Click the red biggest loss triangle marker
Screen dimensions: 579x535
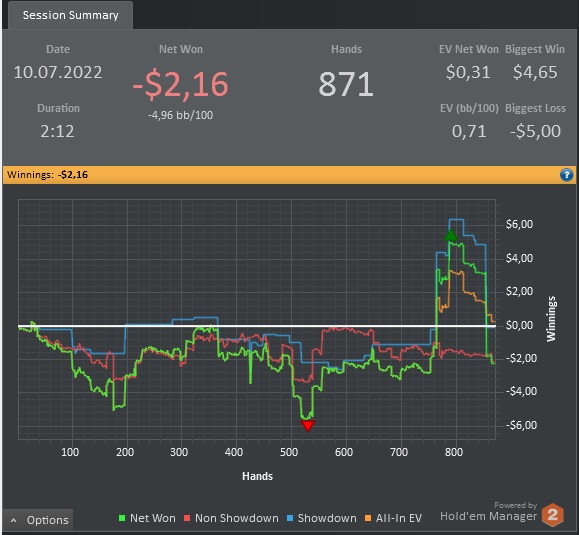(308, 425)
